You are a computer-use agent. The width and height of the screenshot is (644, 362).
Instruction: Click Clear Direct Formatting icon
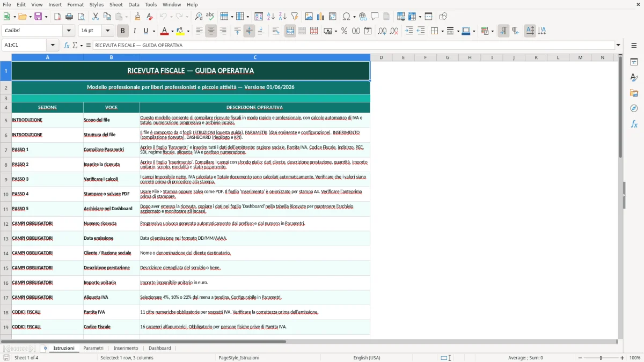click(x=150, y=17)
